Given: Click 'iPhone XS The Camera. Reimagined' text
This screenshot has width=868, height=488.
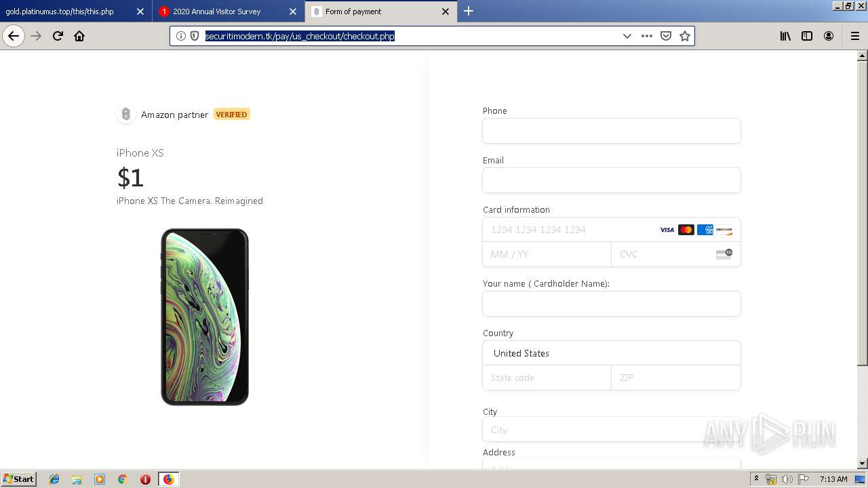Looking at the screenshot, I should [190, 201].
